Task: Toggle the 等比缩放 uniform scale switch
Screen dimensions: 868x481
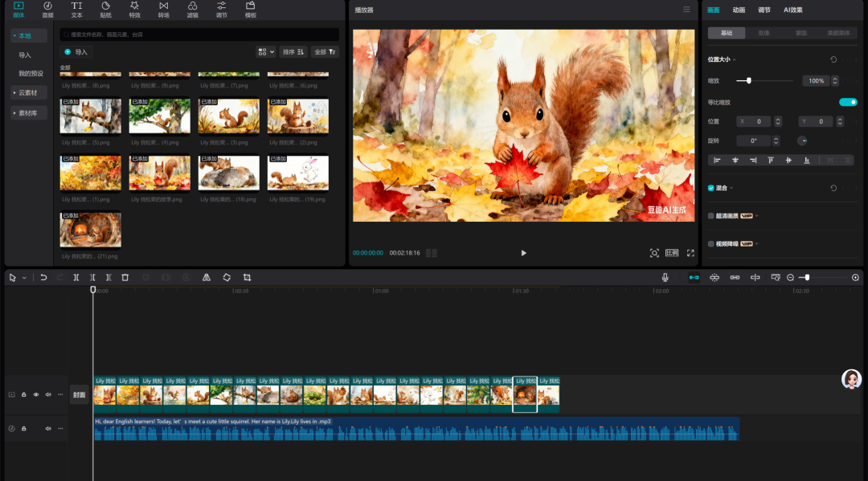Action: (848, 102)
